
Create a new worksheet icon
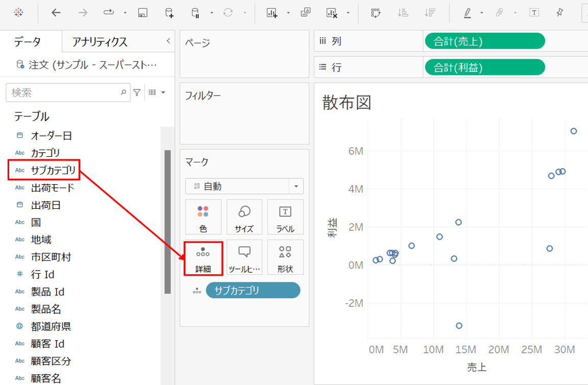272,13
